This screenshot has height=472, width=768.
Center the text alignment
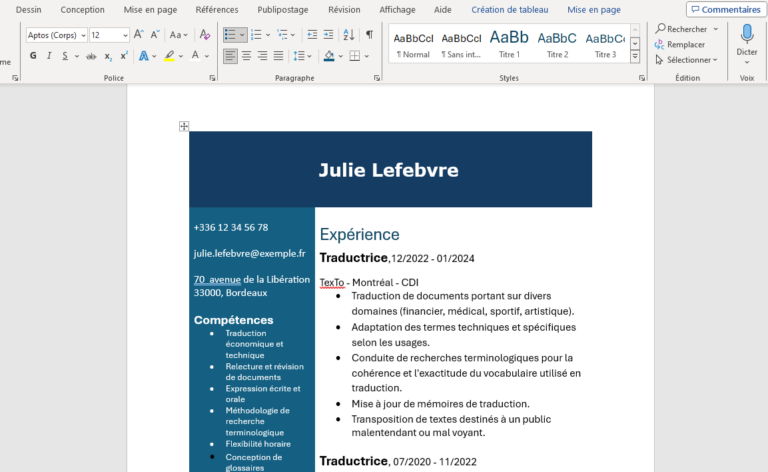(246, 56)
